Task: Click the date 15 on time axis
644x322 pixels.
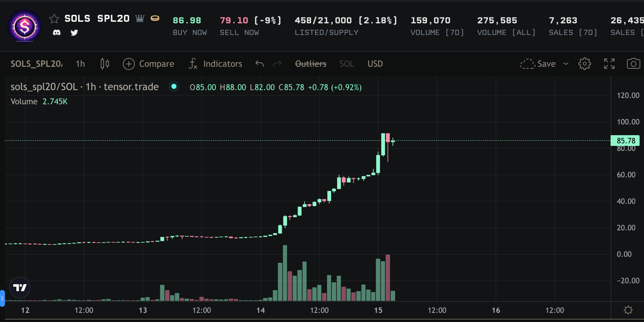Action: [x=378, y=310]
